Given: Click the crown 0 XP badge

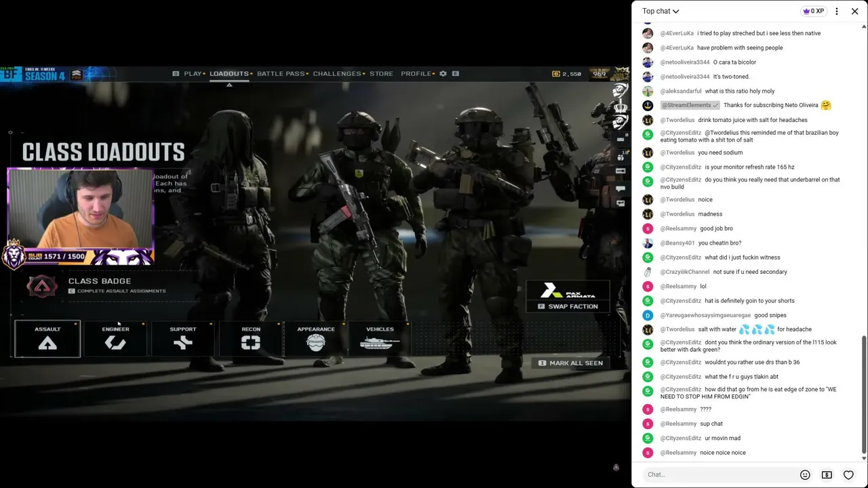Looking at the screenshot, I should [x=813, y=11].
